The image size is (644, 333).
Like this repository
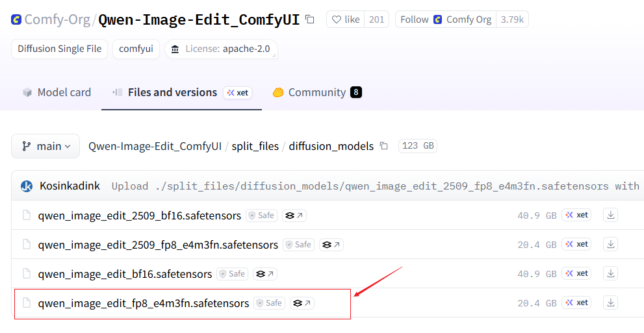pyautogui.click(x=346, y=19)
